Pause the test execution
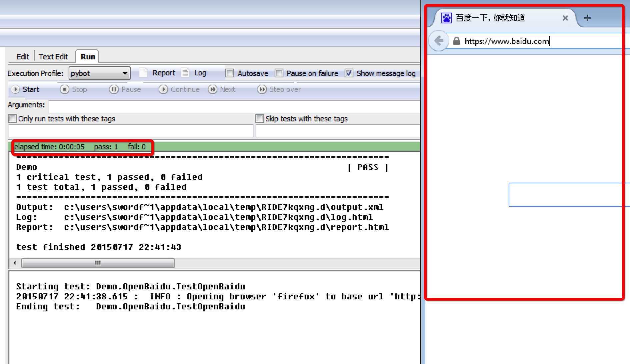This screenshot has height=364, width=630. 125,89
